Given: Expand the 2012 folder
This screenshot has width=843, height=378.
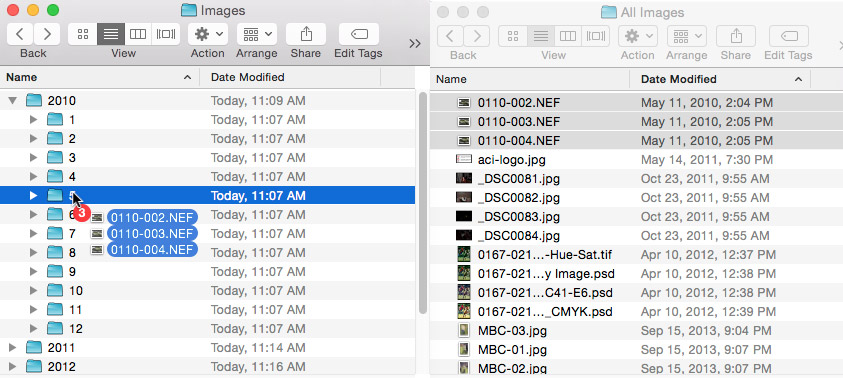Looking at the screenshot, I should (x=13, y=367).
